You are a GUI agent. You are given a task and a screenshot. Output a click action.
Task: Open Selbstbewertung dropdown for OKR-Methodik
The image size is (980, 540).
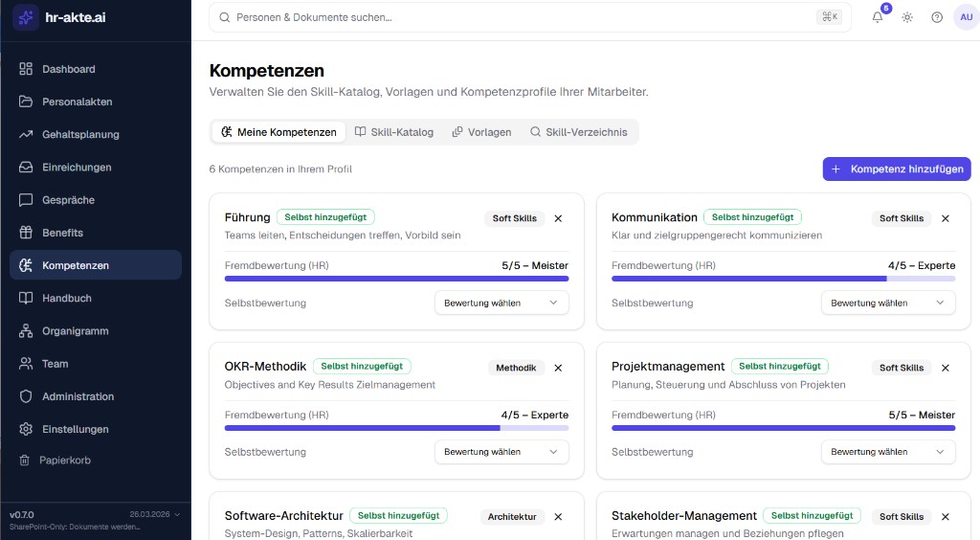(501, 452)
